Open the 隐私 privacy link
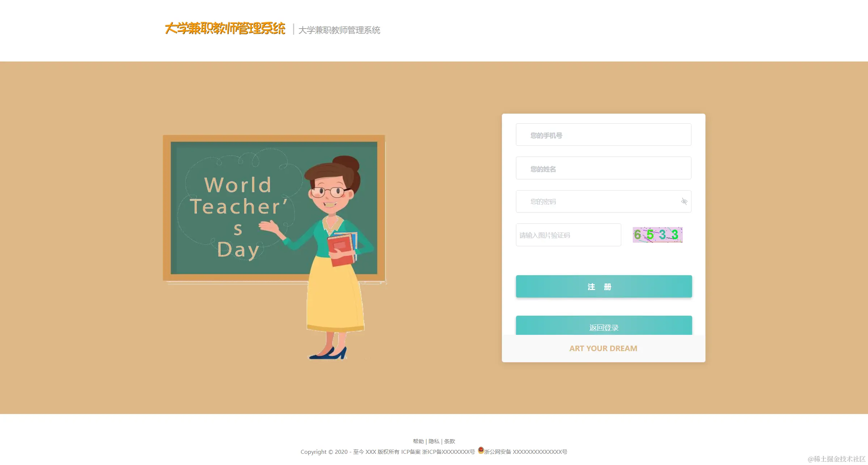Image resolution: width=868 pixels, height=465 pixels. tap(434, 441)
